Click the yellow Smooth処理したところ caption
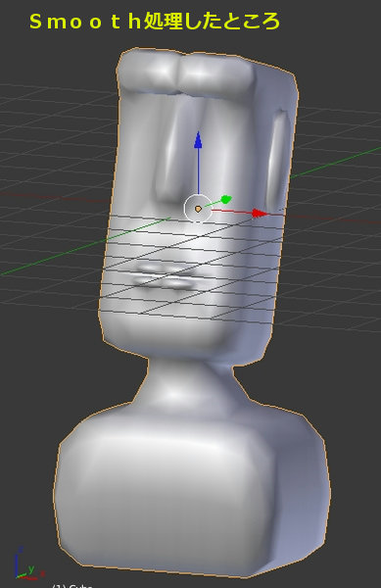 point(155,22)
